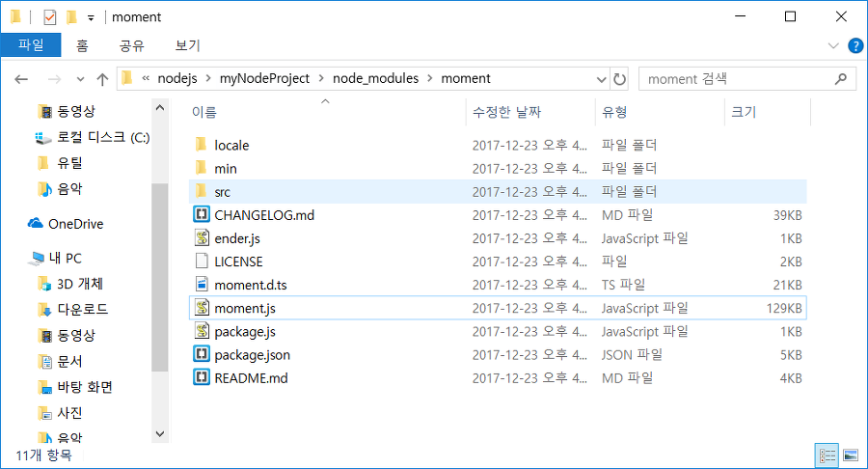This screenshot has width=868, height=469.
Task: Open the 보기 ribbon tab
Action: 188,45
